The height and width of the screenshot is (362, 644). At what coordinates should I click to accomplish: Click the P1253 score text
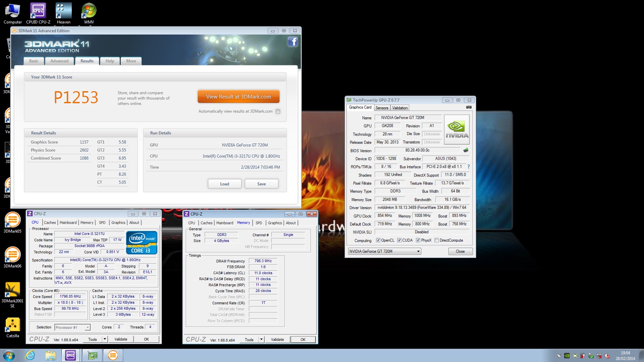[76, 98]
